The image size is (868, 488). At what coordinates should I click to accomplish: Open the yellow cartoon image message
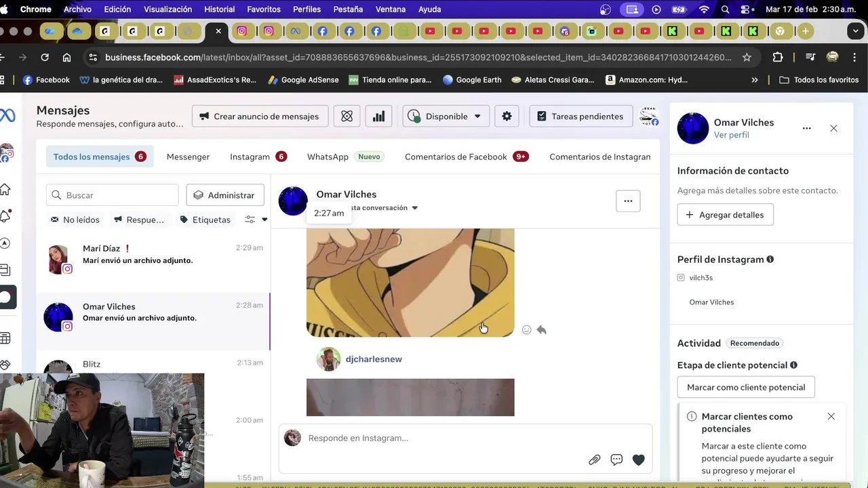pos(410,283)
